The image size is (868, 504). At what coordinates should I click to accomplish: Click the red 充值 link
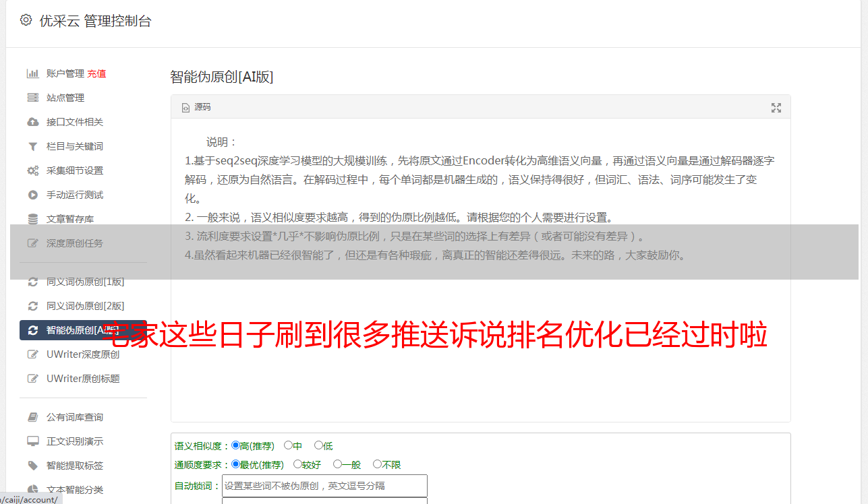[96, 73]
